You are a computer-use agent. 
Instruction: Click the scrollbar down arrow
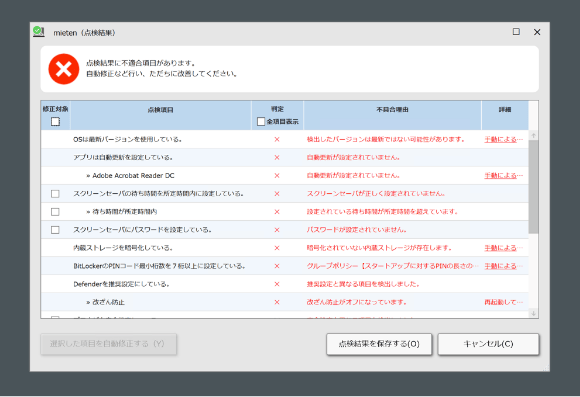533,313
